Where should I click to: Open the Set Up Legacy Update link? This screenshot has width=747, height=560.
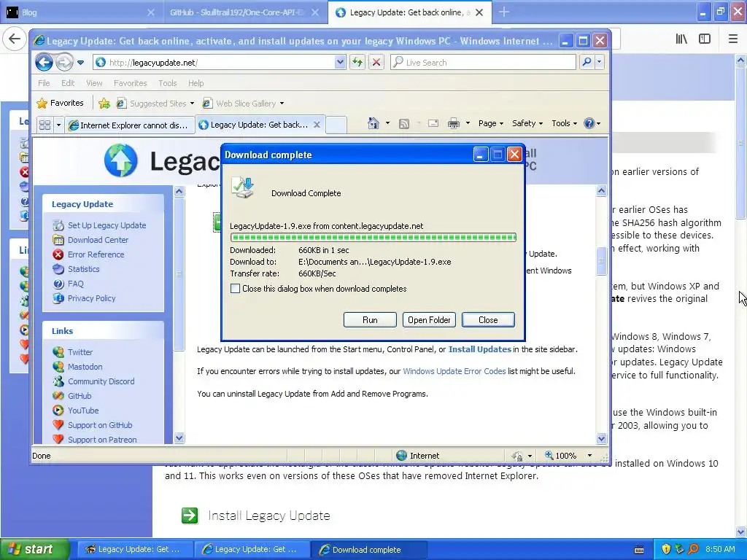[x=107, y=225]
